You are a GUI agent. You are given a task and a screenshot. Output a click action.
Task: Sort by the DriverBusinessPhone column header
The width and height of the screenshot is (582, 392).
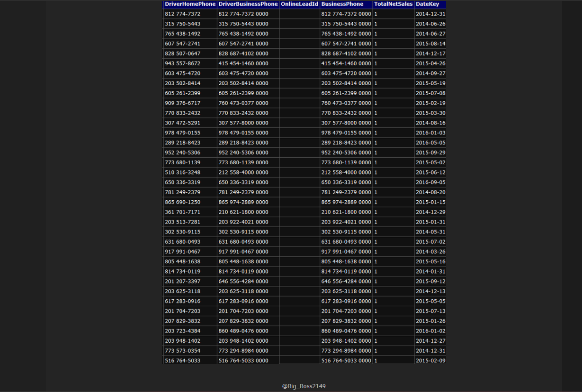(248, 4)
